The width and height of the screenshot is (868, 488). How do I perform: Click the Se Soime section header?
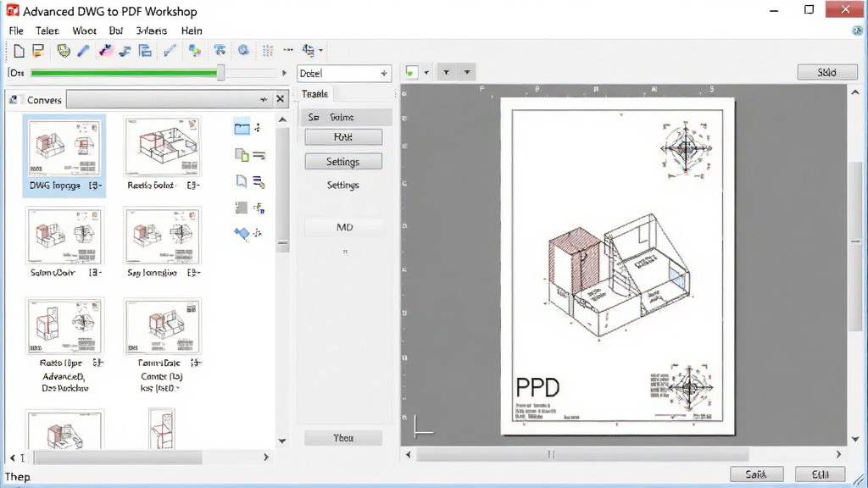[347, 117]
